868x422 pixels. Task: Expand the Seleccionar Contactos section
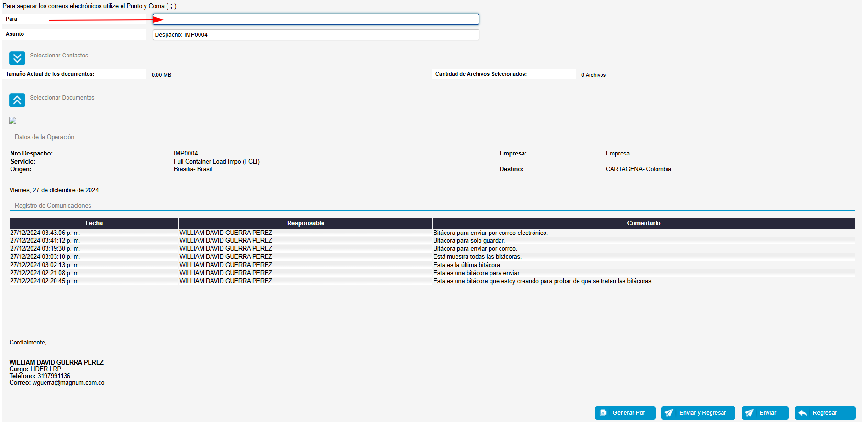tap(17, 58)
